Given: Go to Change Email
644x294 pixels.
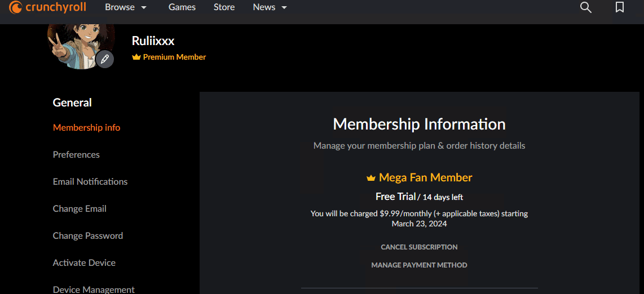Looking at the screenshot, I should tap(80, 209).
